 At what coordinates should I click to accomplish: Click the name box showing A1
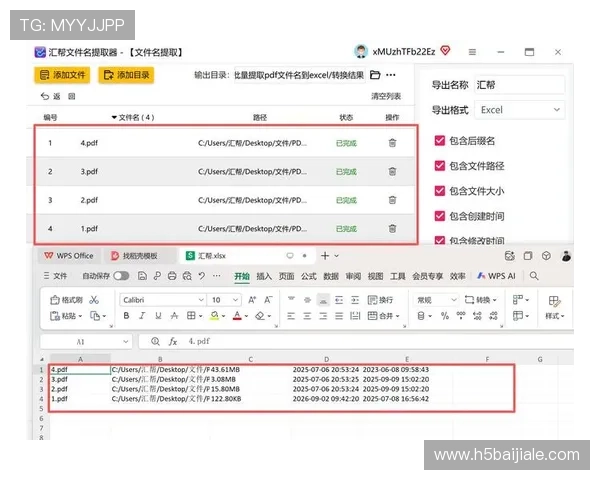tap(86, 341)
